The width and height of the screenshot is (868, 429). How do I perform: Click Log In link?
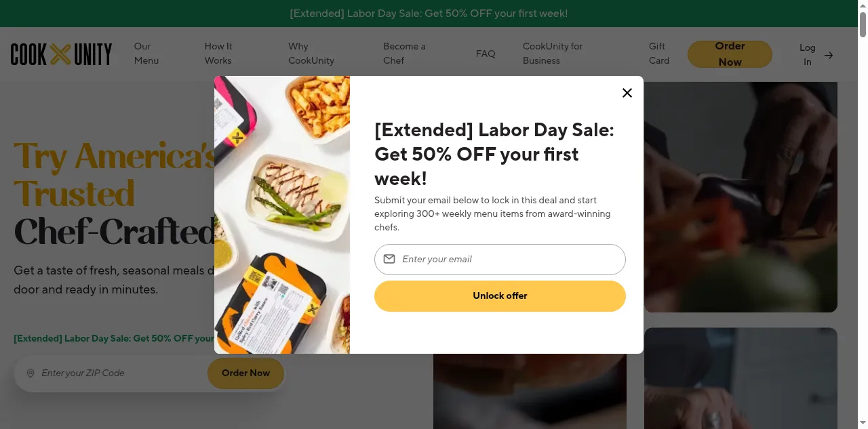[807, 54]
